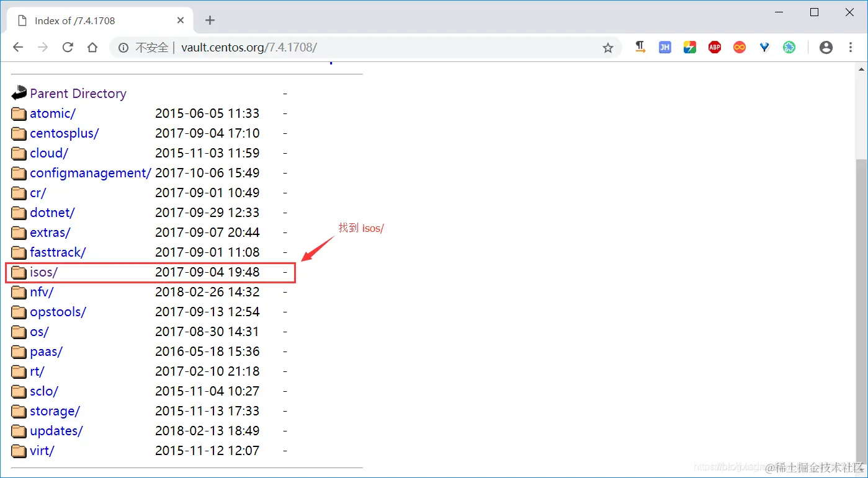Minimize the Chrome window
The image size is (868, 478).
tap(779, 12)
